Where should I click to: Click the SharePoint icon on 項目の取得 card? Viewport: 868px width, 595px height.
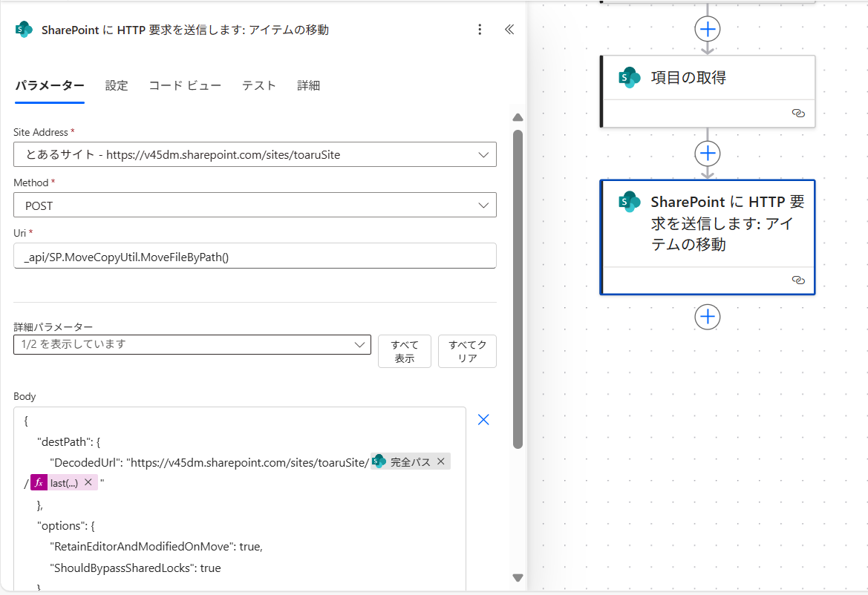click(x=630, y=77)
